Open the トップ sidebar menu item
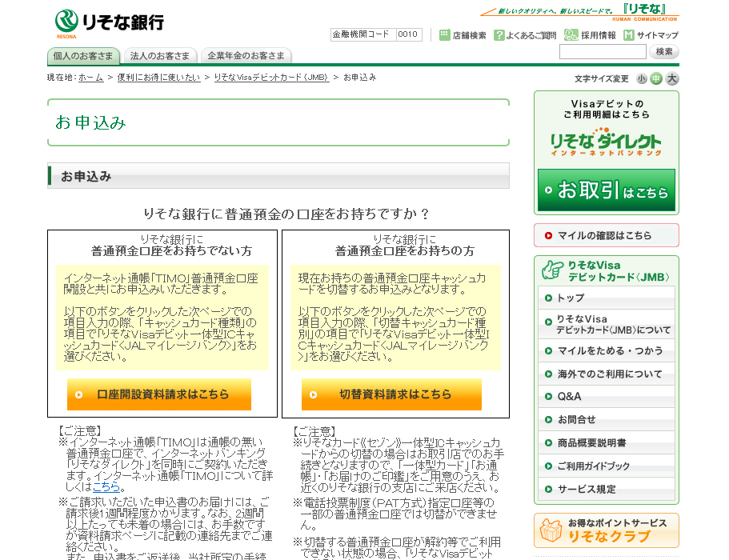This screenshot has width=729, height=560. (x=607, y=298)
